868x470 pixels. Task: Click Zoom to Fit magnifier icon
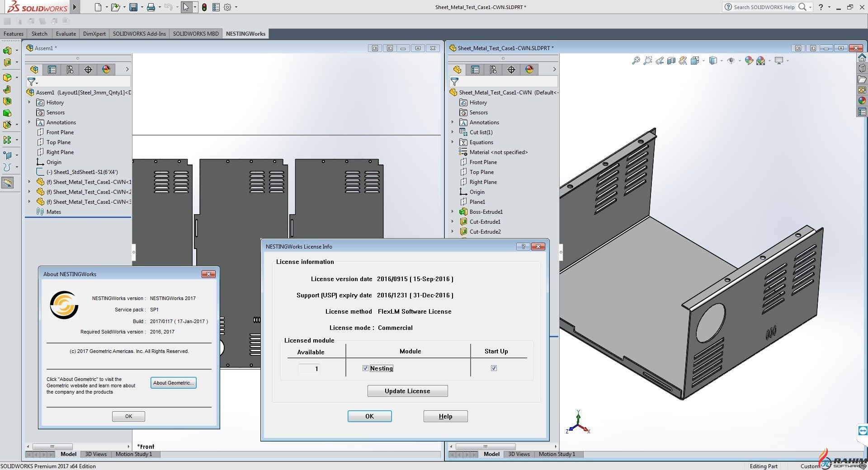point(636,61)
